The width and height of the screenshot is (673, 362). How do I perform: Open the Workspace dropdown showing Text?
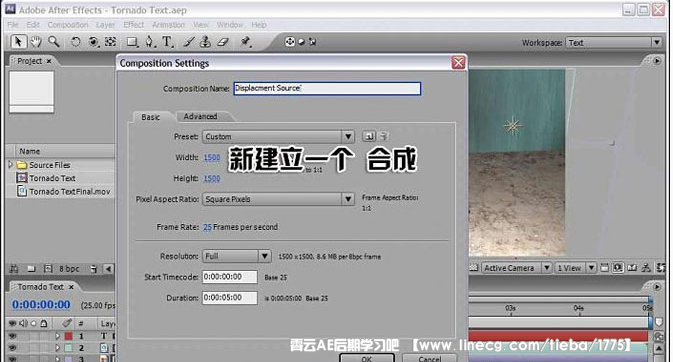(614, 43)
